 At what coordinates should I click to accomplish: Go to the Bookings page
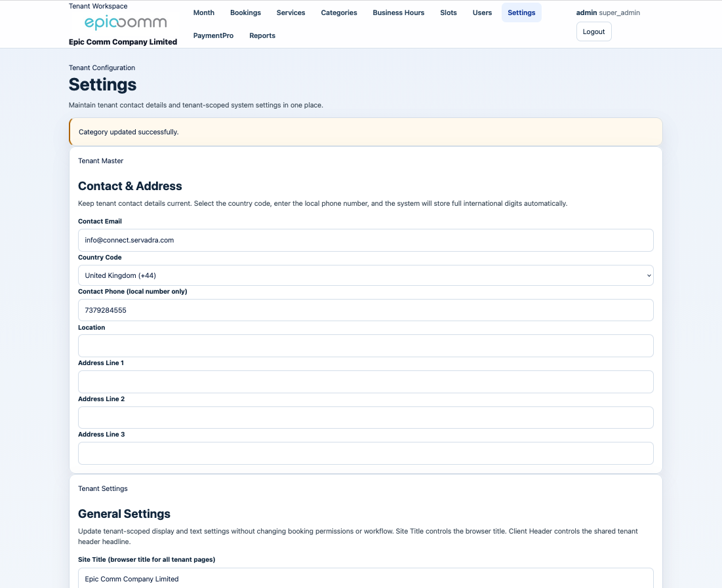pos(245,12)
